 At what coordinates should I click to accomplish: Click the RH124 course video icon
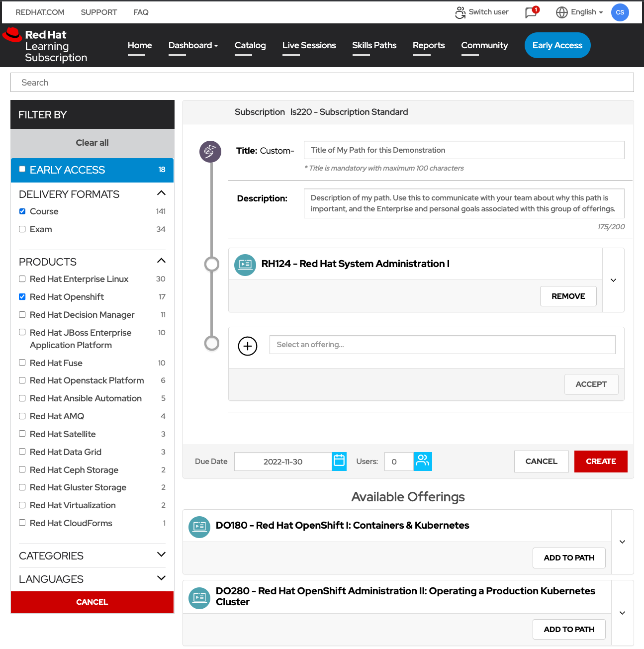[x=245, y=265]
